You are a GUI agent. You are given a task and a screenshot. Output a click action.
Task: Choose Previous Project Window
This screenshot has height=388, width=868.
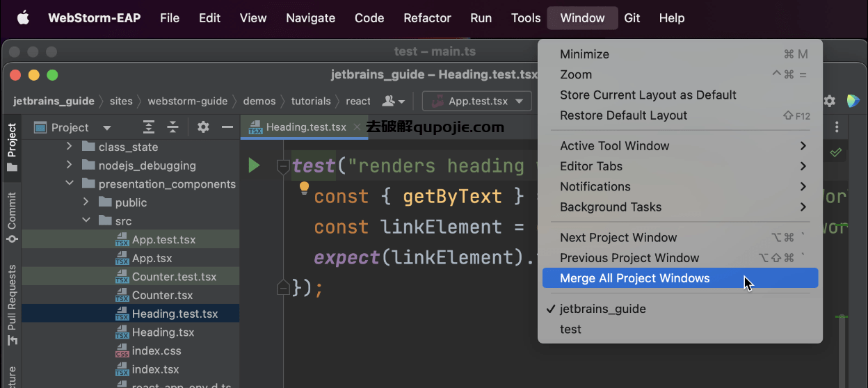point(680,258)
